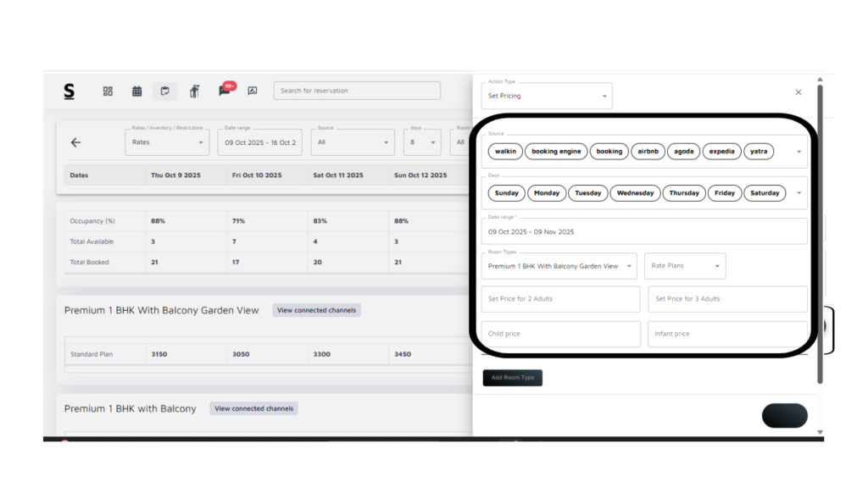Click the Search for reservation field

(357, 91)
